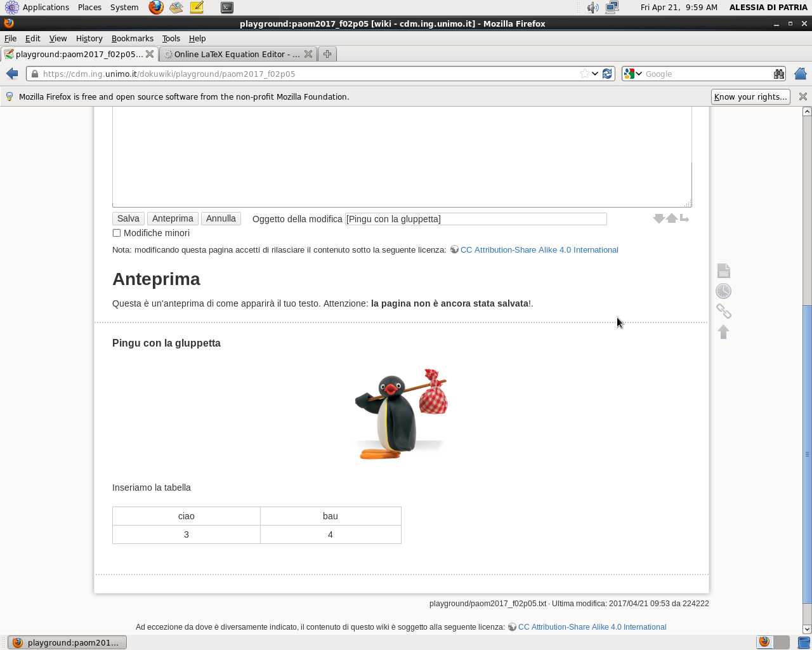Enlarge the edit window with up arrow
The width and height of the screenshot is (812, 650).
(672, 218)
